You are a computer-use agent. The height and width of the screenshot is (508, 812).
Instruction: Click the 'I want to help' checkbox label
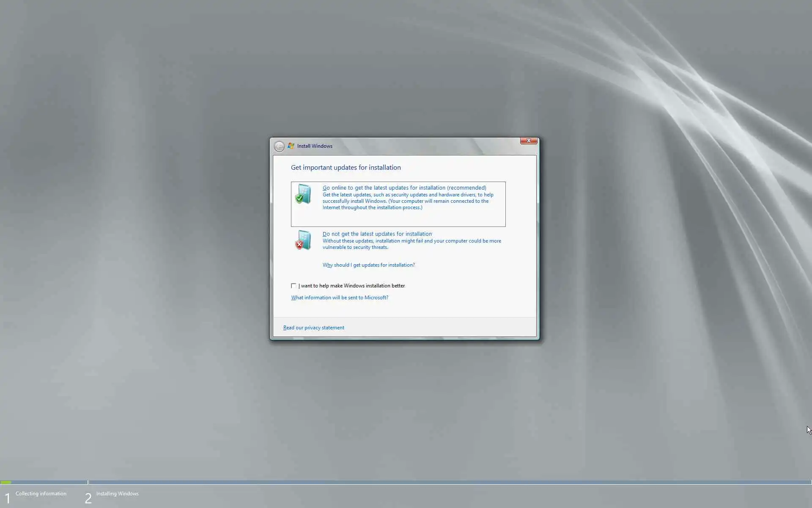click(351, 286)
